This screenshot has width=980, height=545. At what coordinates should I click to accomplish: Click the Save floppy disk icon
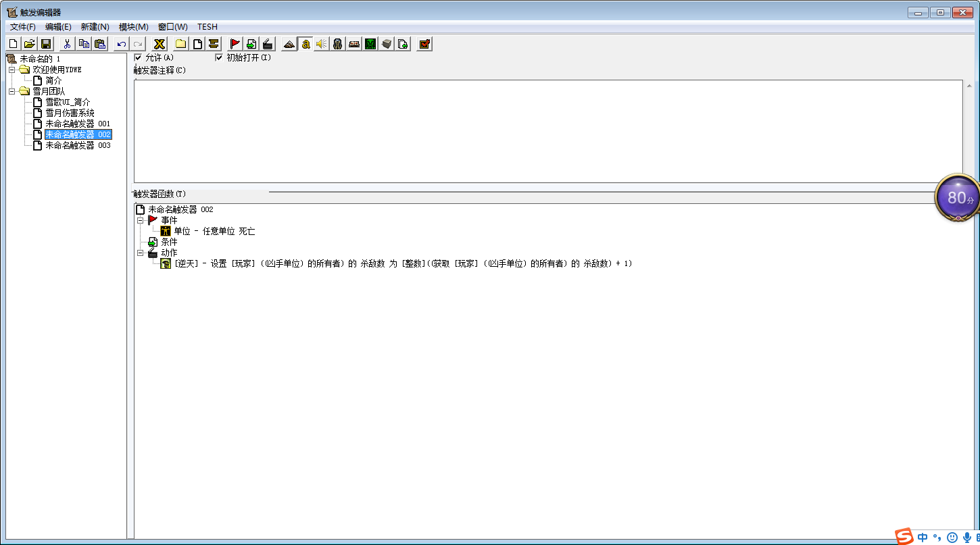point(46,44)
